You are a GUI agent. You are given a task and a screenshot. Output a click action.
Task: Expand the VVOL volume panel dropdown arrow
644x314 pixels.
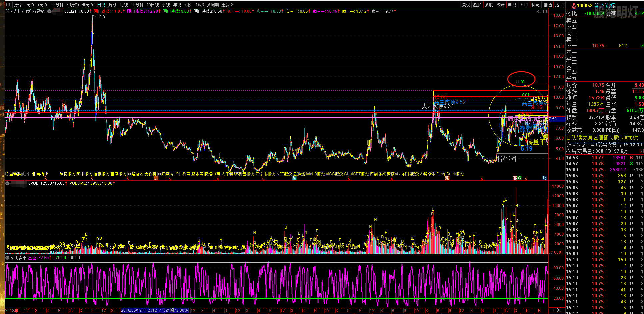pos(7,183)
